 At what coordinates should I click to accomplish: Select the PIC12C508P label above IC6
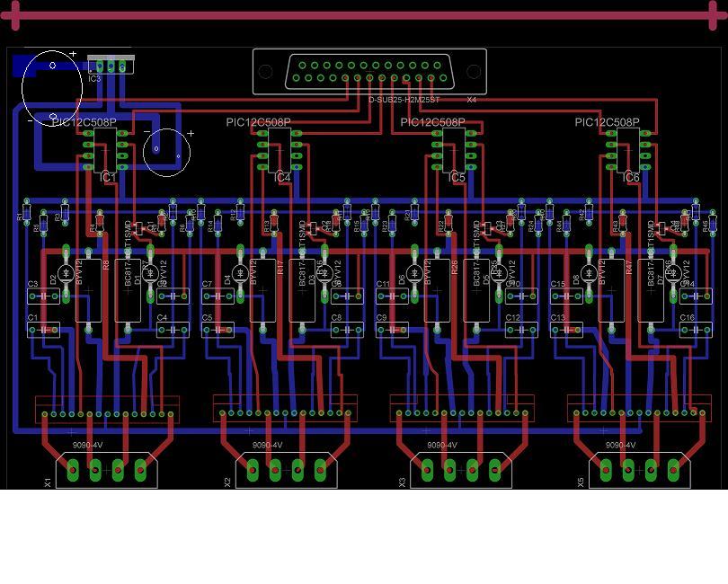pyautogui.click(x=608, y=122)
